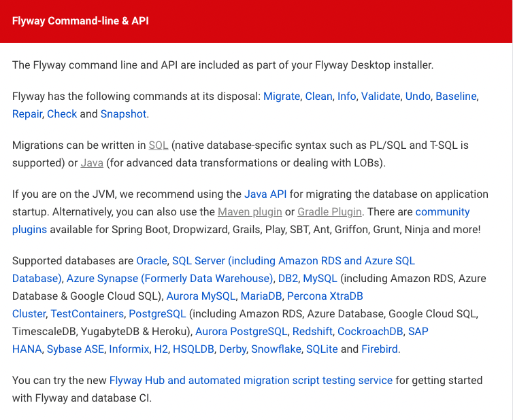Open the Informix link
This screenshot has height=420, width=513.
(129, 349)
